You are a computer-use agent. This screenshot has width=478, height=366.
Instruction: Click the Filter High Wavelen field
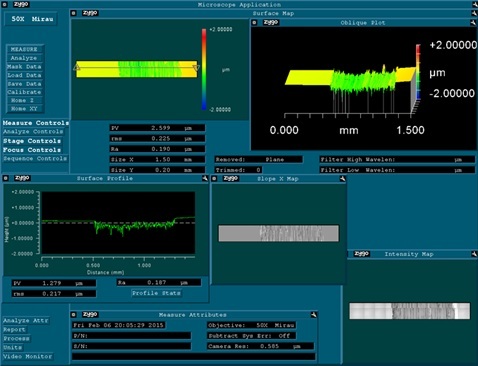coord(397,159)
